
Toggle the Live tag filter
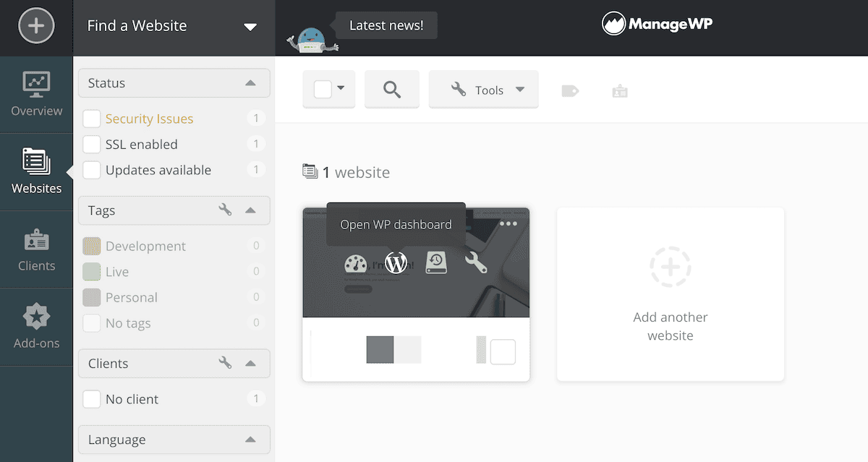[x=92, y=272]
